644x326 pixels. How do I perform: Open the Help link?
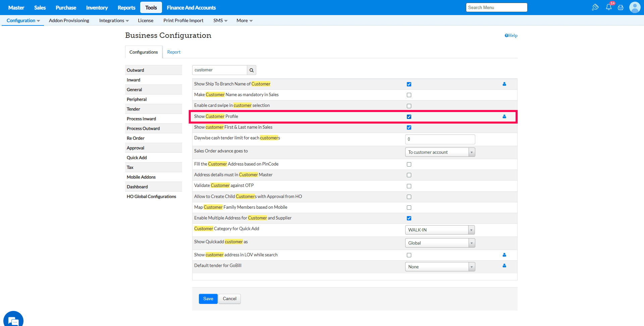(511, 36)
